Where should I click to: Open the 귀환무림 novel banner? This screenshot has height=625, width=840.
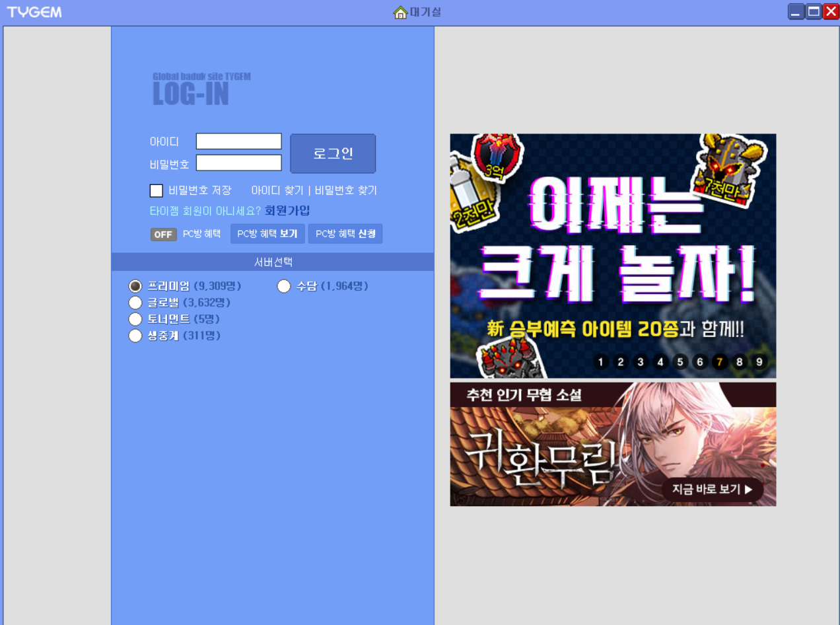(613, 444)
